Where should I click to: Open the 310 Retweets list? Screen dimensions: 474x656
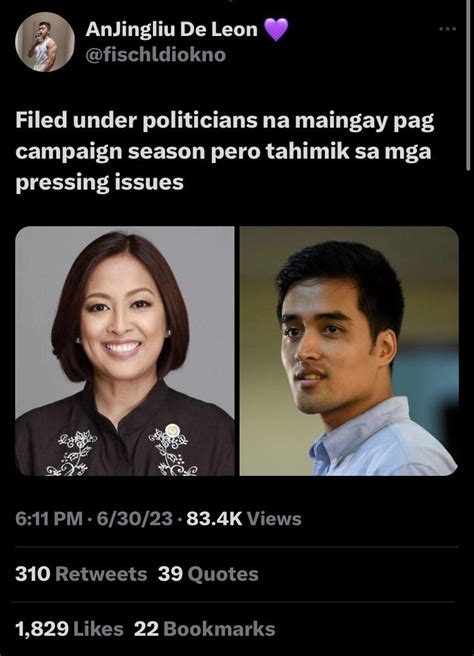pyautogui.click(x=81, y=574)
